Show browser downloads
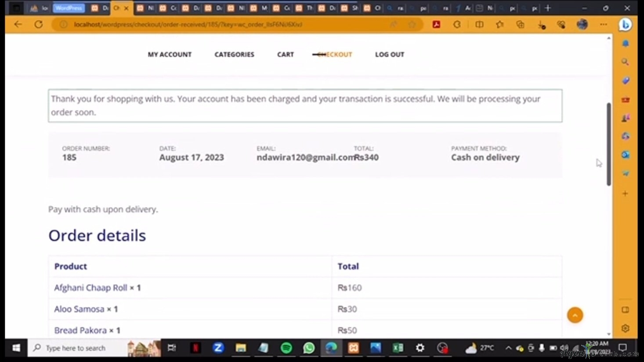The width and height of the screenshot is (644, 362). pyautogui.click(x=541, y=25)
